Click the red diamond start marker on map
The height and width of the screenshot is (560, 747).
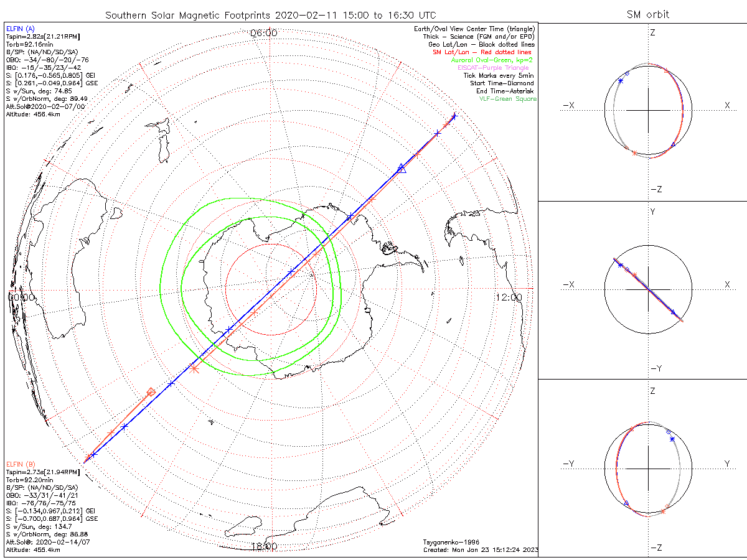click(x=151, y=392)
